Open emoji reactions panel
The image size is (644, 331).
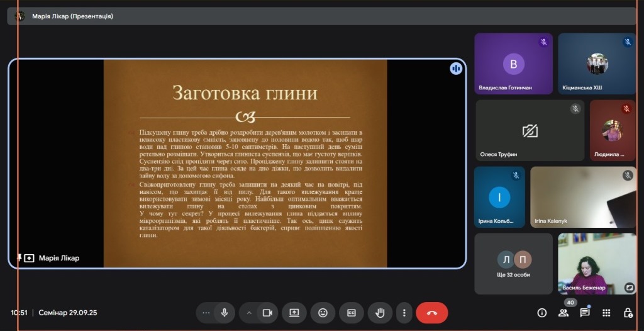pos(323,313)
